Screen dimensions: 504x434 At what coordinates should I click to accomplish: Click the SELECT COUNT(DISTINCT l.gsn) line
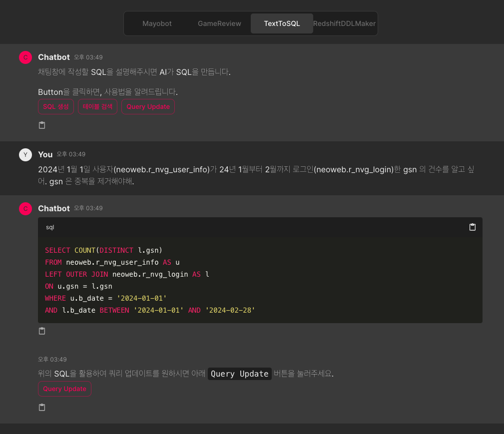click(x=103, y=250)
